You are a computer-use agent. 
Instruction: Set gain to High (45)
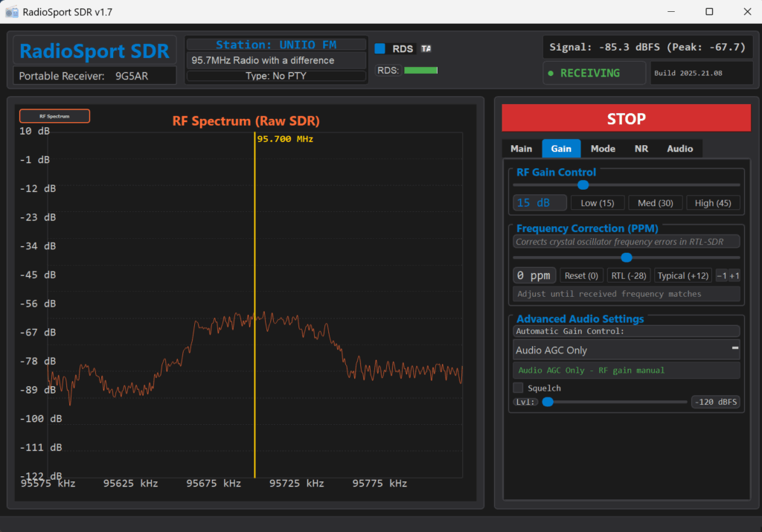click(712, 203)
